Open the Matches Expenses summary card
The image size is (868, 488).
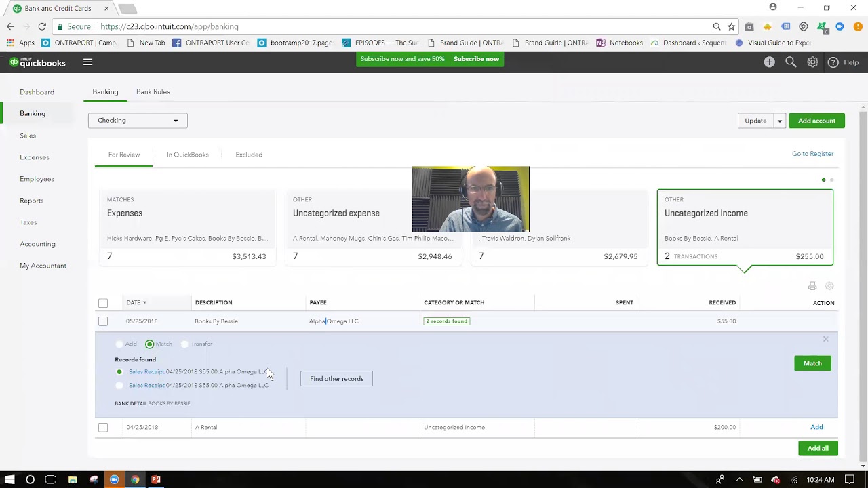[186, 228]
